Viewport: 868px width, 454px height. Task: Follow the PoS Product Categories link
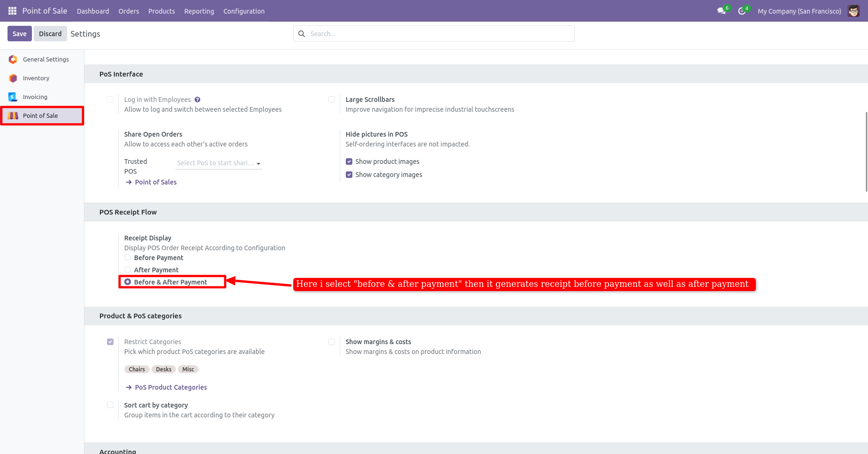pos(171,387)
